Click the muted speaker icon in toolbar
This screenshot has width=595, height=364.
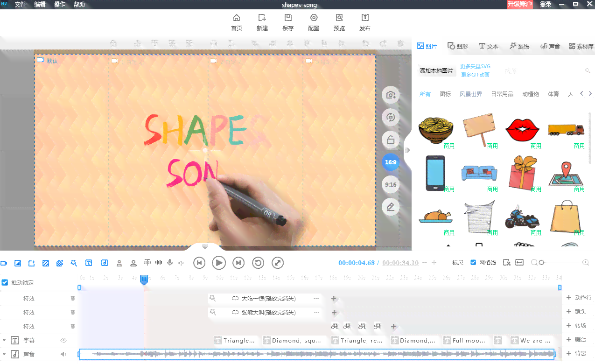[x=182, y=263]
